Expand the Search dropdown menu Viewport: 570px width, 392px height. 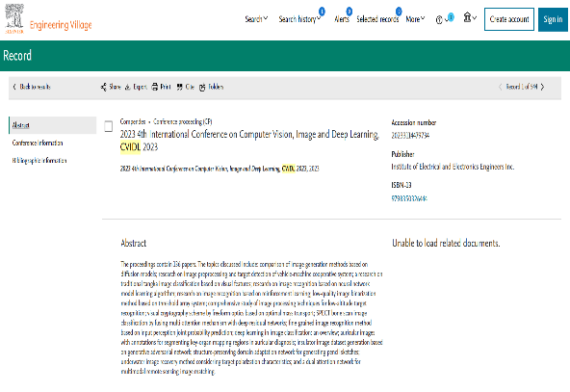click(256, 19)
